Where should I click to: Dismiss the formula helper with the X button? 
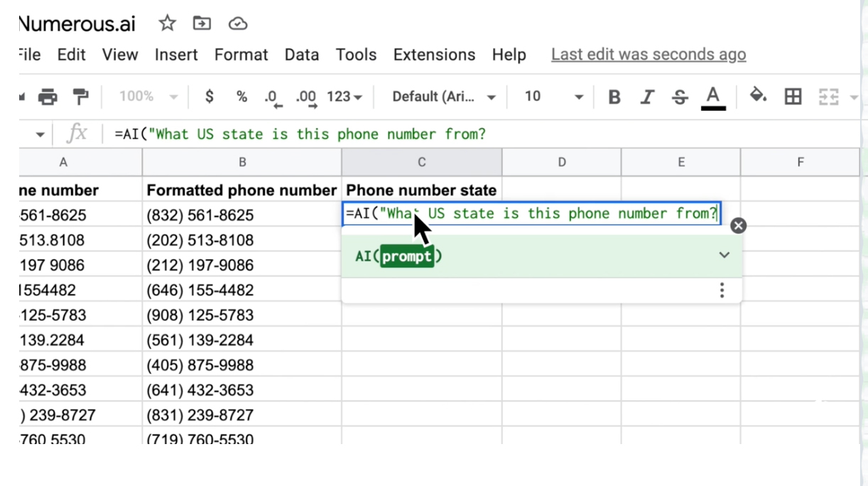point(738,225)
